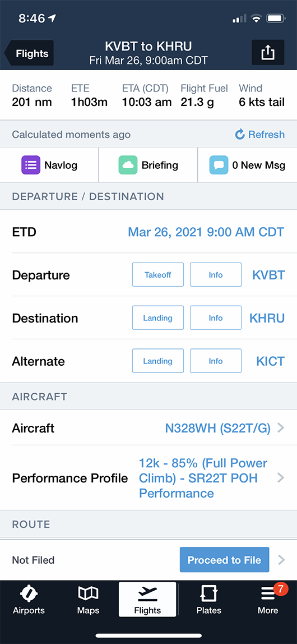Open the Maps tab icon

(88, 593)
